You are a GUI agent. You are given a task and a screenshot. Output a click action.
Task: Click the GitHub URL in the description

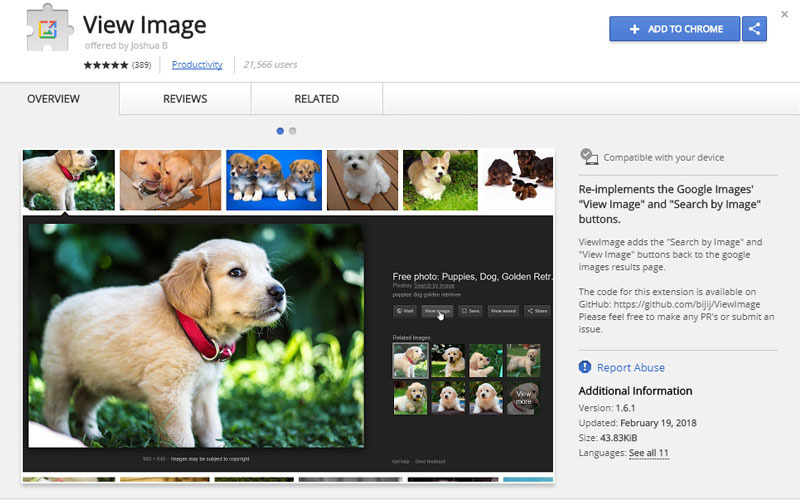(687, 304)
